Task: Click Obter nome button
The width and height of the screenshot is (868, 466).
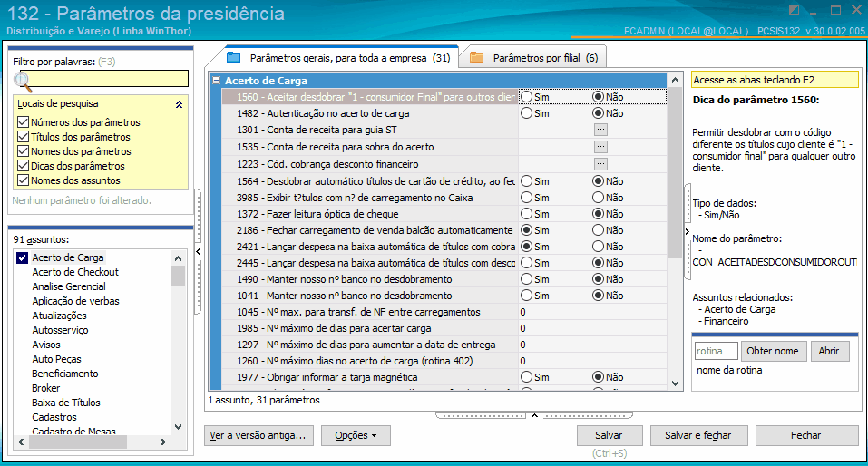Action: coord(773,351)
